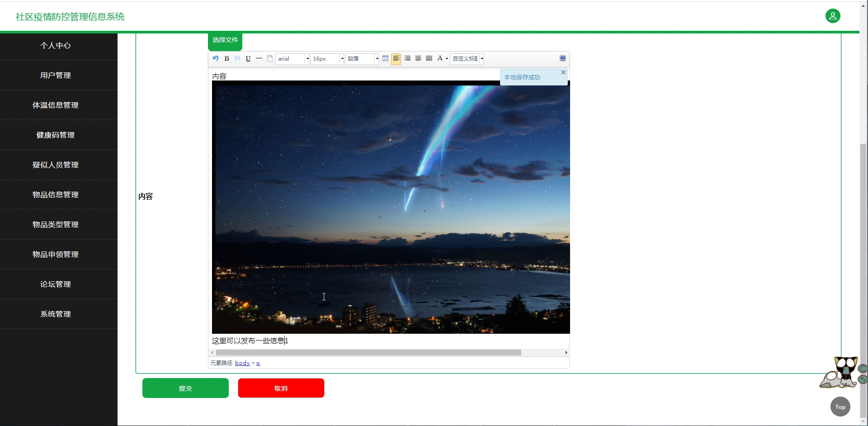
Task: Toggle bold formatting in the editor
Action: (x=226, y=58)
